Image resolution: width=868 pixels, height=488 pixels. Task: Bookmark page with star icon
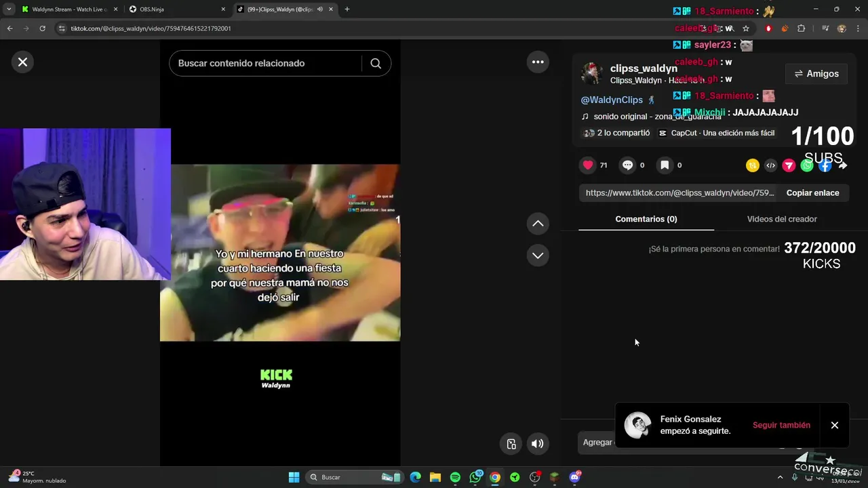point(746,28)
